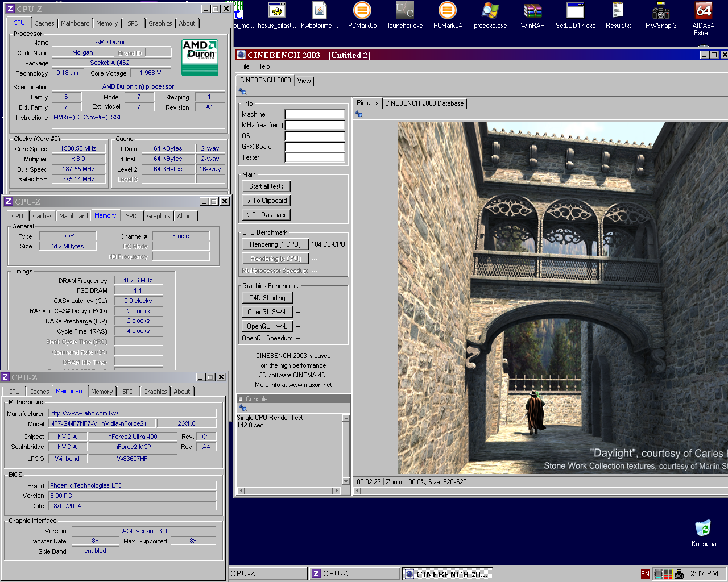728x582 pixels.
Task: Click To Database button
Action: point(266,215)
